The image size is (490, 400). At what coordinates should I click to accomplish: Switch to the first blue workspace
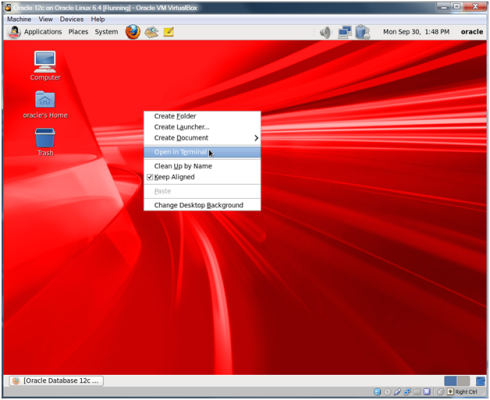click(450, 381)
